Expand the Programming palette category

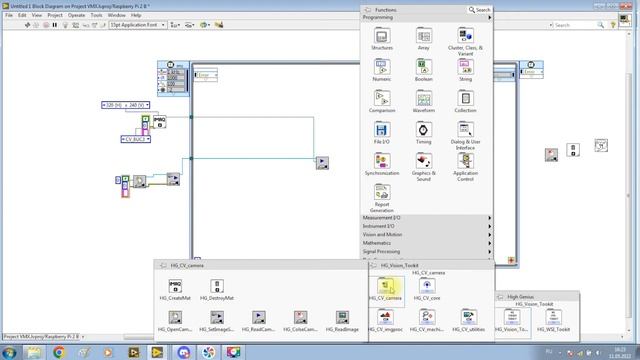click(x=427, y=18)
